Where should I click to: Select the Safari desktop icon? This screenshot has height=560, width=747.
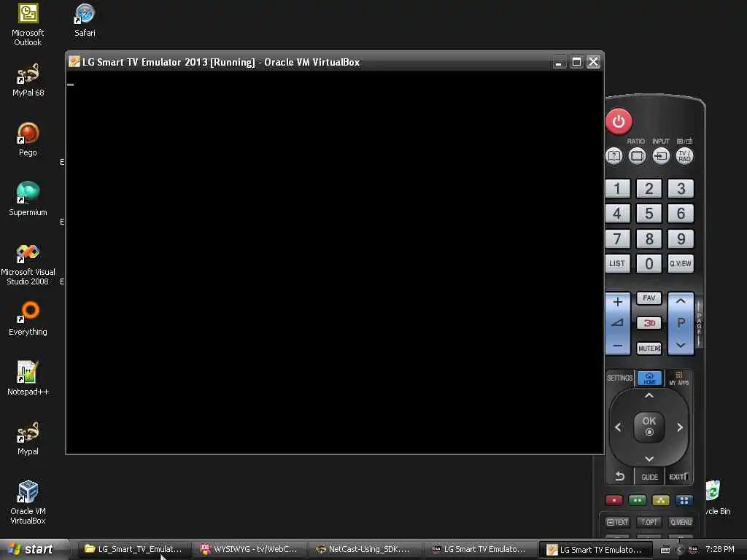coord(85,20)
